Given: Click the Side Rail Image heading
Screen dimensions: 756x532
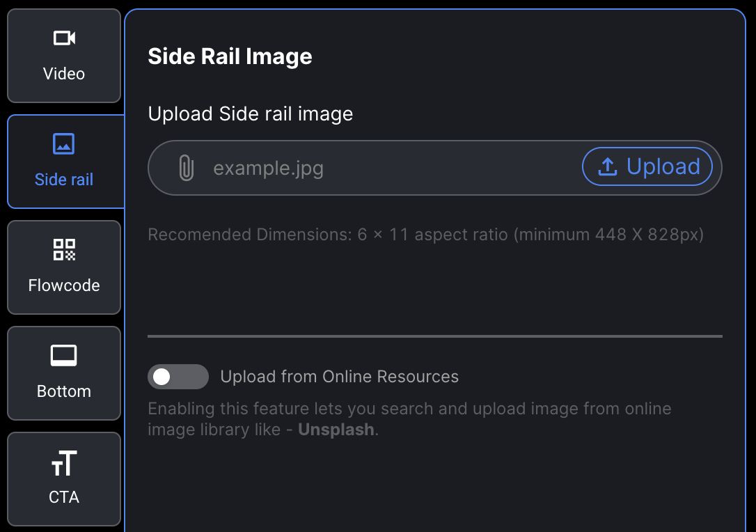Looking at the screenshot, I should pyautogui.click(x=230, y=56).
